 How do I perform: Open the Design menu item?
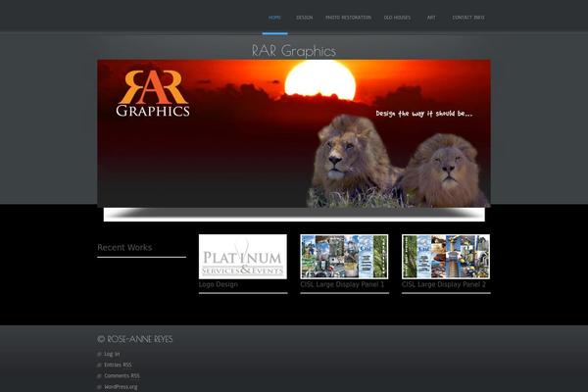pos(304,18)
